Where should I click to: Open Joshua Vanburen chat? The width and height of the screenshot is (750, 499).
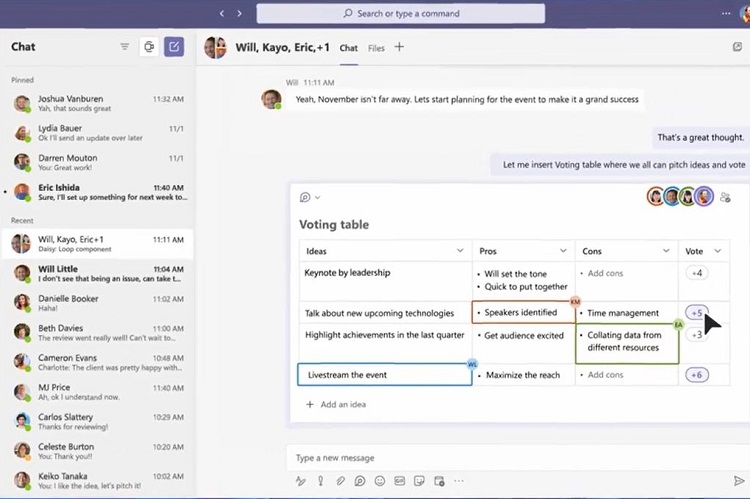click(98, 103)
